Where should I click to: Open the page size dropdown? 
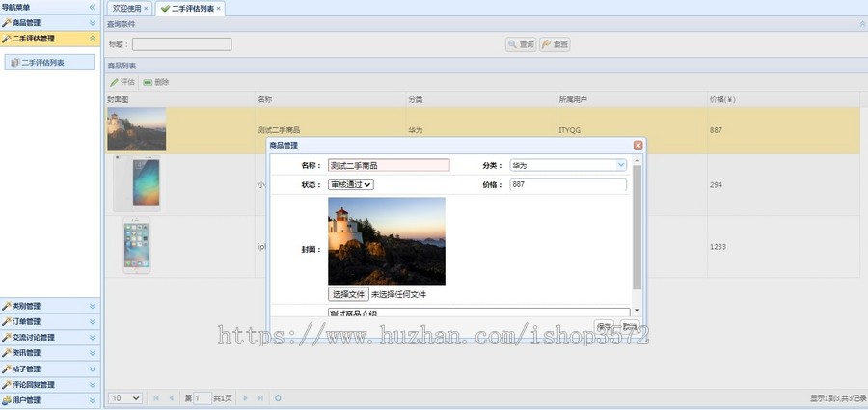(125, 397)
